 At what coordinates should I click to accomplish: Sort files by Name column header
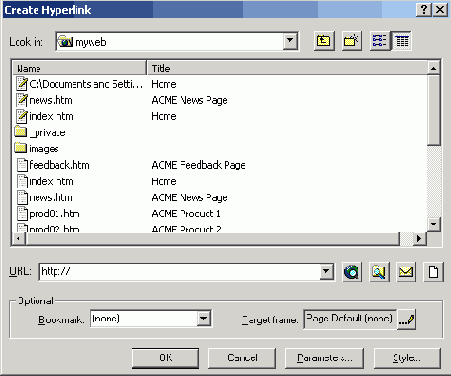80,68
